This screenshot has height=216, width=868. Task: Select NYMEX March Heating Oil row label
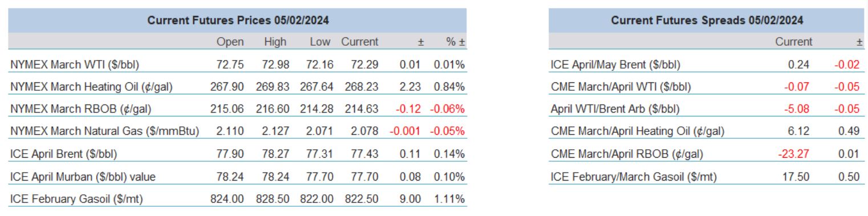(x=92, y=87)
